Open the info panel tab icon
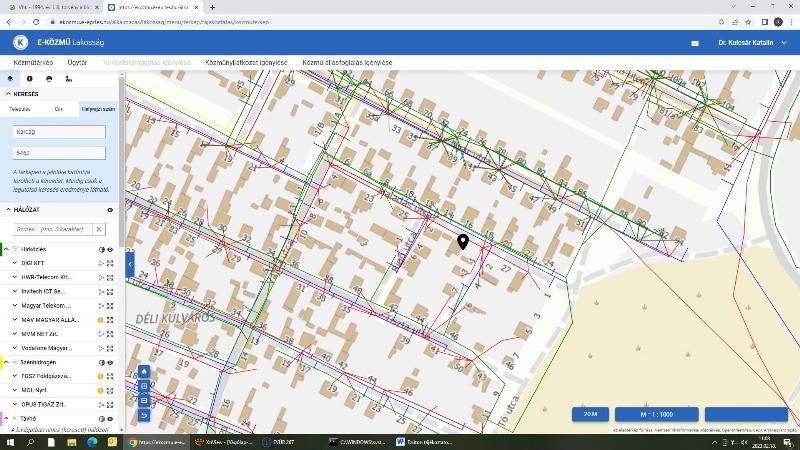800x450 pixels. [29, 78]
